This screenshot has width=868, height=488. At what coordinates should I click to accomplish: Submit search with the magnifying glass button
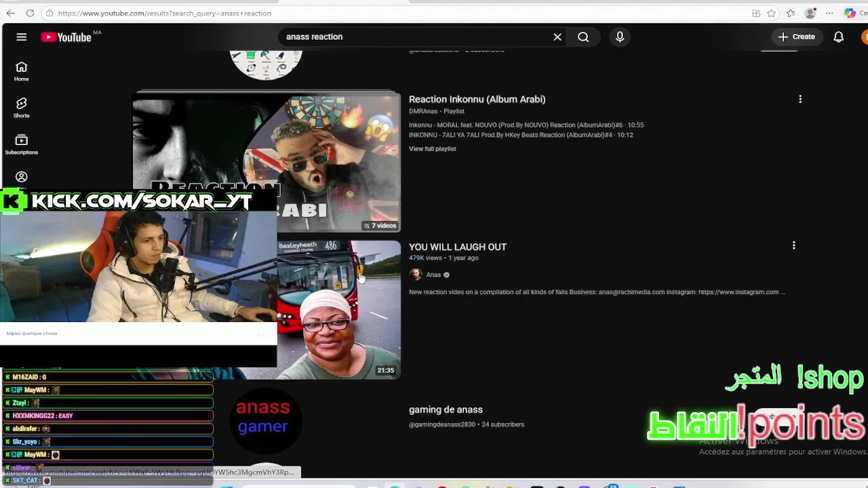[x=583, y=37]
